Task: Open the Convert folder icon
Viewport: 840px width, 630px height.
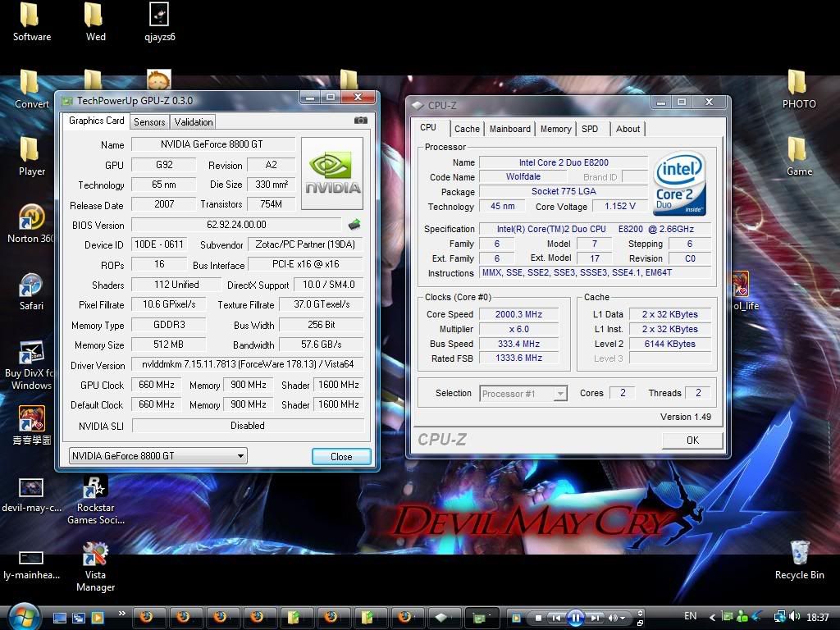Action: (31, 89)
